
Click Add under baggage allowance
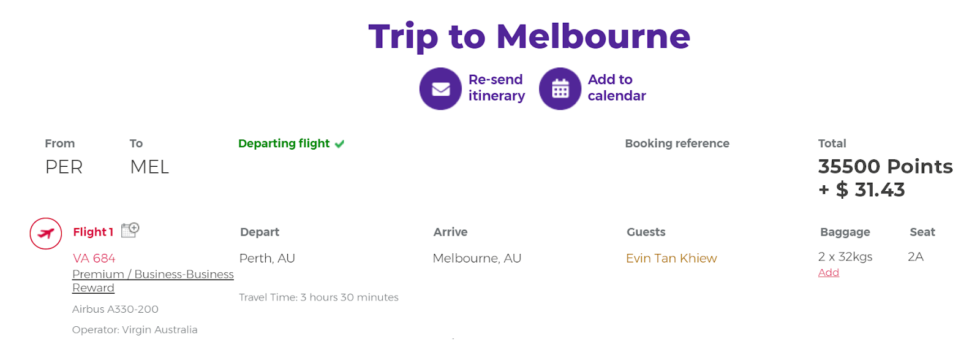point(829,272)
